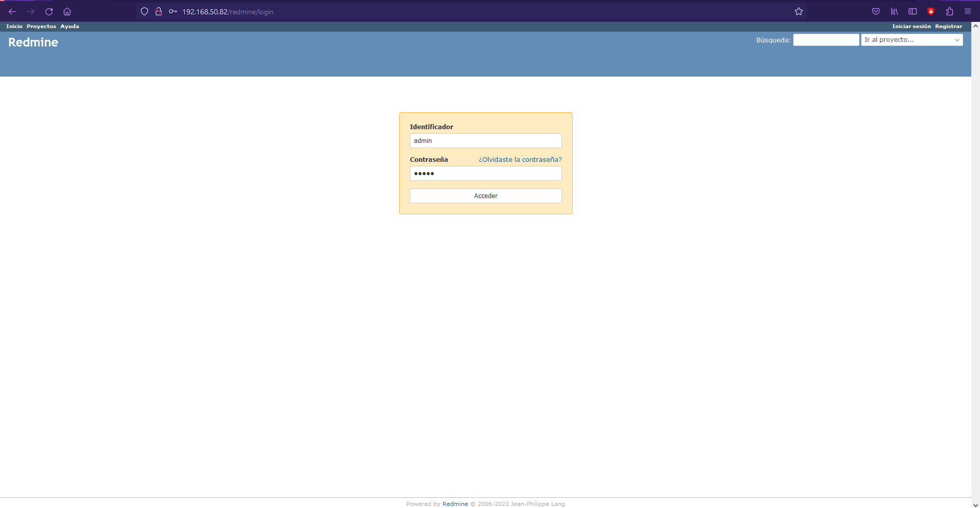Open the browser home page icon

pos(67,11)
